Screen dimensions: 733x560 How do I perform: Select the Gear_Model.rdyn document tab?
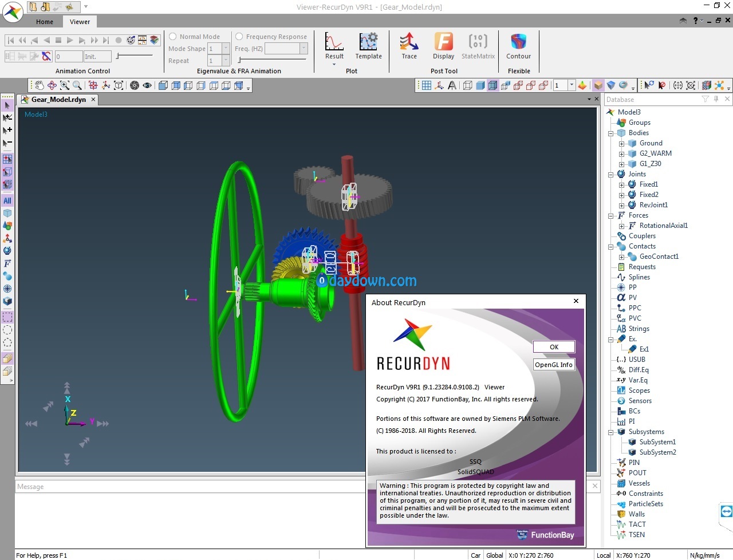[x=58, y=99]
